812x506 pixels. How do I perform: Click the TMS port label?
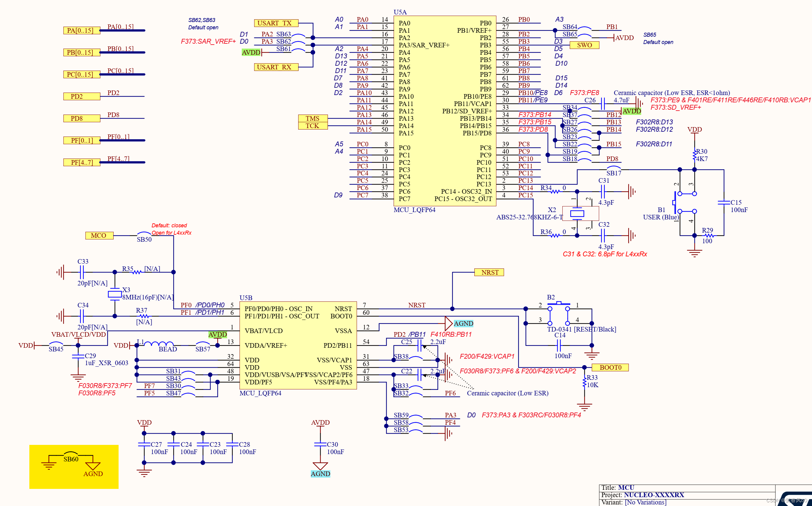313,119
